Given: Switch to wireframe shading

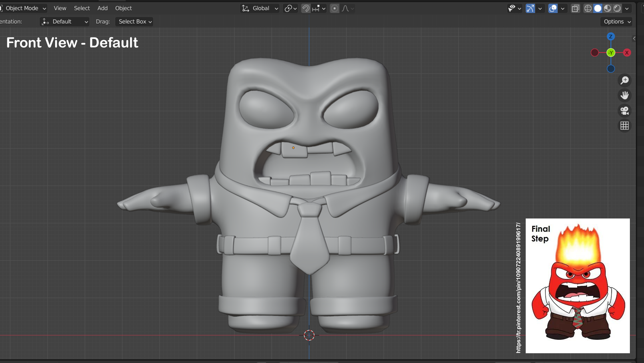Looking at the screenshot, I should [588, 8].
